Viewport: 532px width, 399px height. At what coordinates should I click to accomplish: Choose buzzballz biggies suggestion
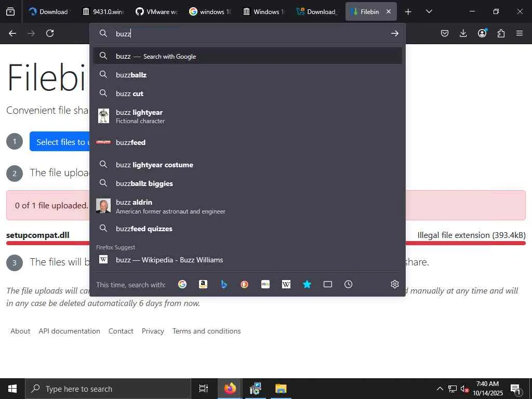(x=247, y=183)
